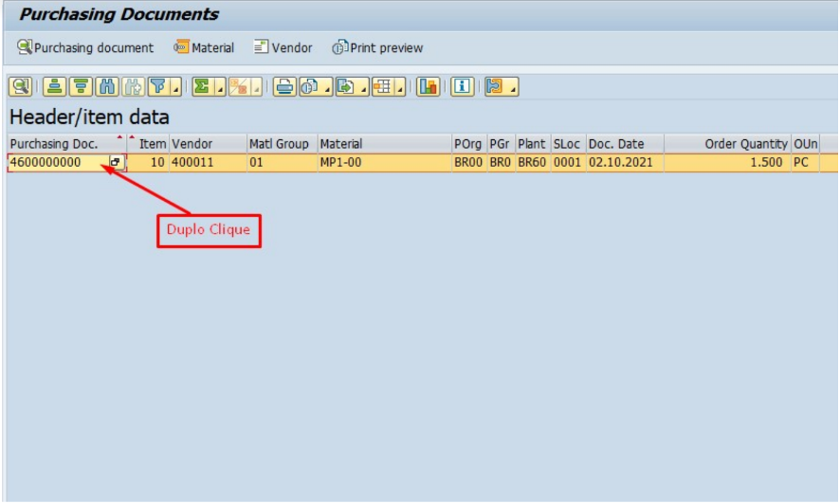Expand the Export dropdown arrow
The width and height of the screenshot is (840, 504).
pyautogui.click(x=363, y=89)
